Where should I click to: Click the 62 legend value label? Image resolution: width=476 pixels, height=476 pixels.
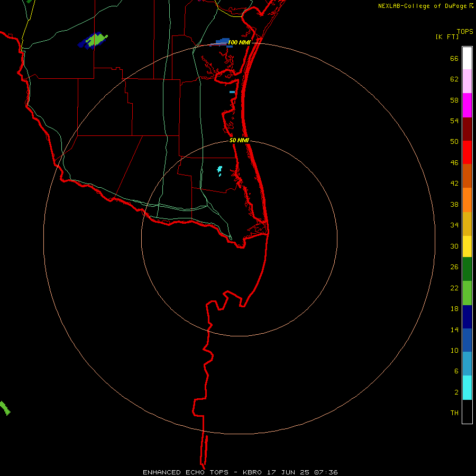454,79
